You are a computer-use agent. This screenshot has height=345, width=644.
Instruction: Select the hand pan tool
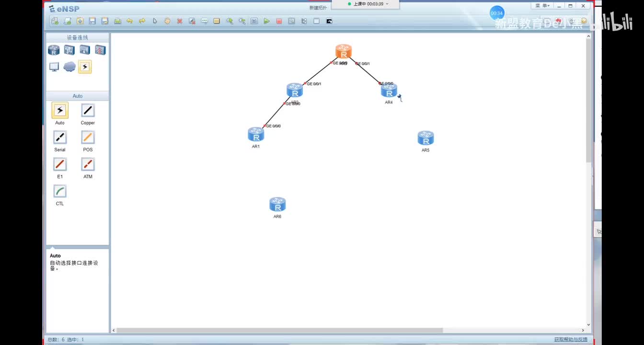167,21
